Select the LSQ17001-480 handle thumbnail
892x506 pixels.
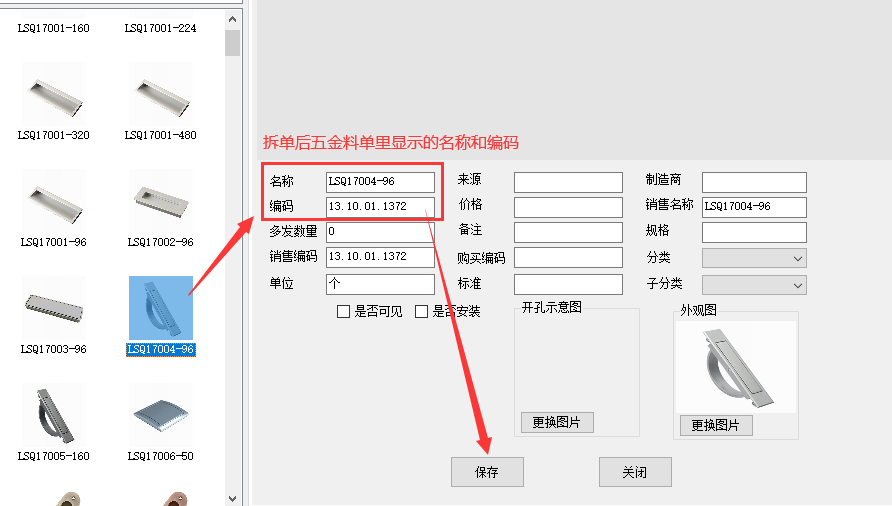(x=161, y=93)
